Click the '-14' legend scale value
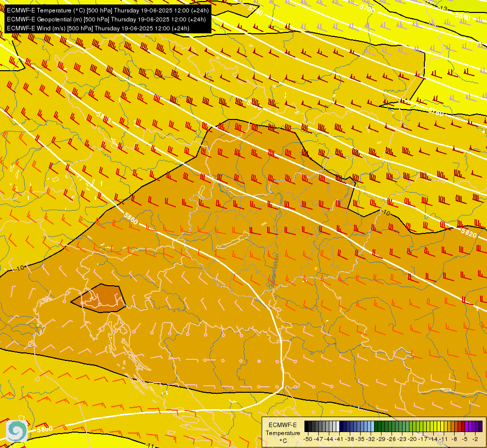This screenshot has height=448, width=487. [433, 439]
